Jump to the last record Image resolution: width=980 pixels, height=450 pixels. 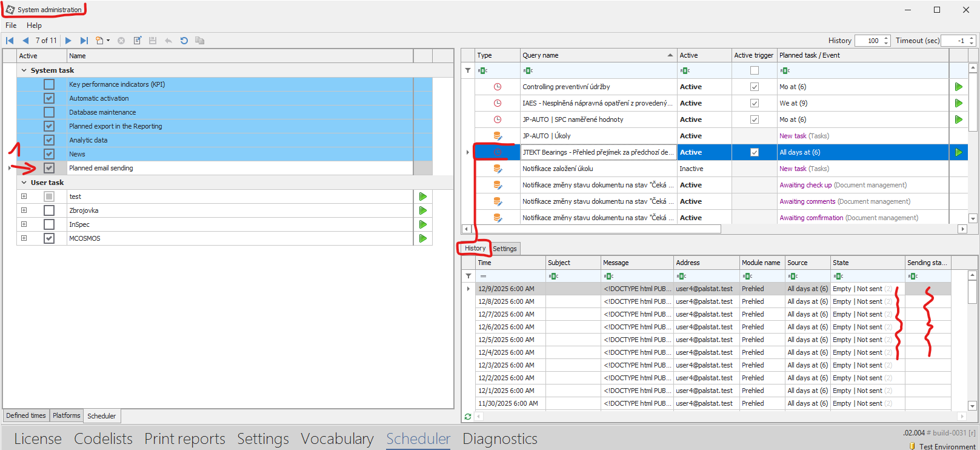pos(84,41)
